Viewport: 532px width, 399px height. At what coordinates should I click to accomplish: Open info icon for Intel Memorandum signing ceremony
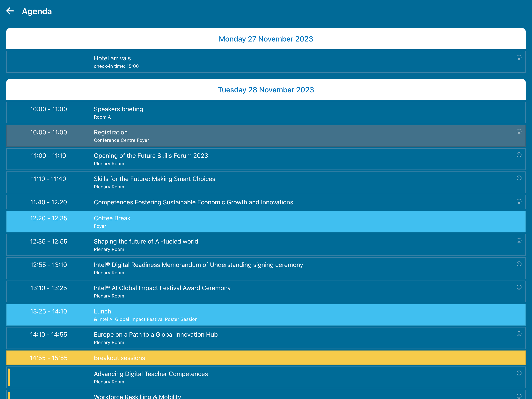519,264
